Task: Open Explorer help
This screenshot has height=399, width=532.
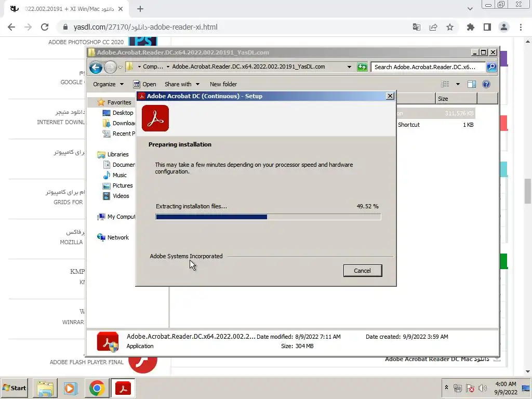Action: click(x=486, y=84)
